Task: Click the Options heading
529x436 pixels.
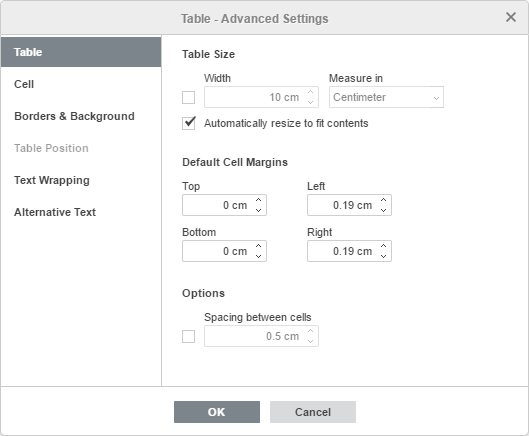Action: coord(203,293)
